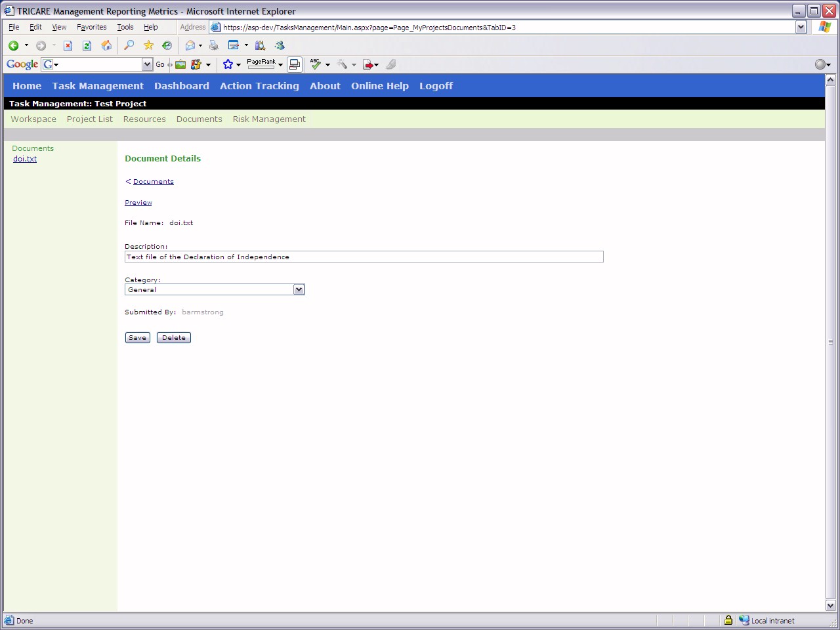Select Action Tracking in navigation bar
Screen dimensions: 840x630
[x=259, y=86]
